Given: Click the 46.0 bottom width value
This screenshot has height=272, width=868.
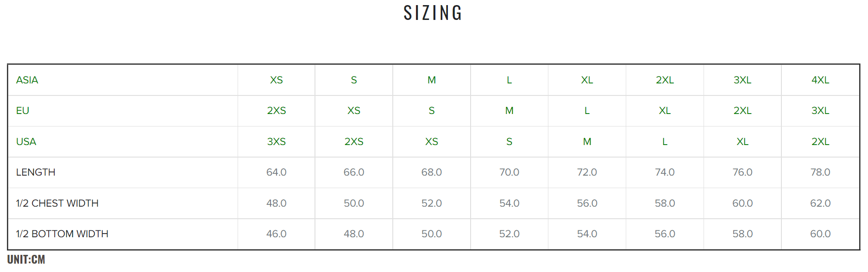Looking at the screenshot, I should coord(277,234).
